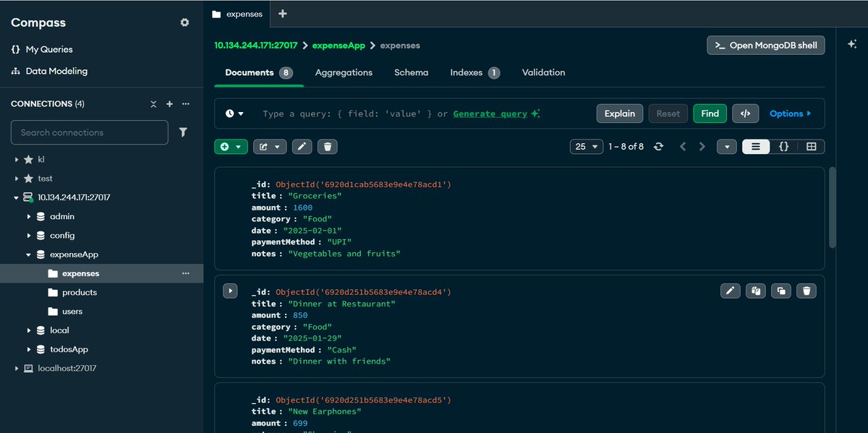The width and height of the screenshot is (868, 433).
Task: Switch to the expenses workspace tab
Action: tap(237, 14)
